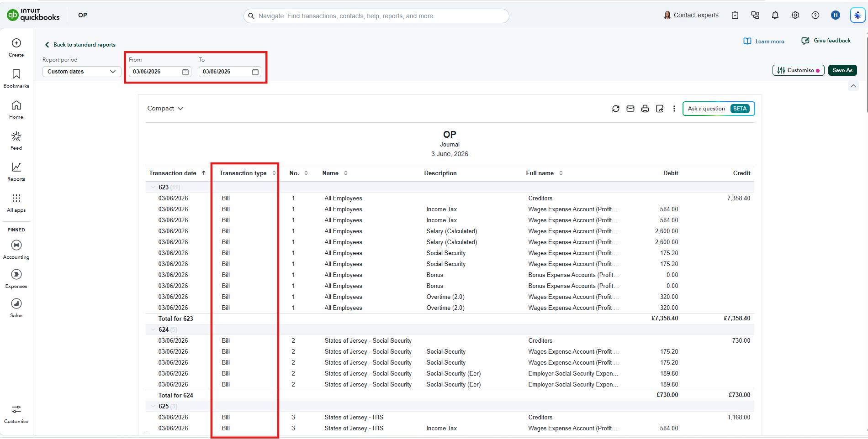
Task: Open the Create menu in sidebar
Action: coord(16,47)
